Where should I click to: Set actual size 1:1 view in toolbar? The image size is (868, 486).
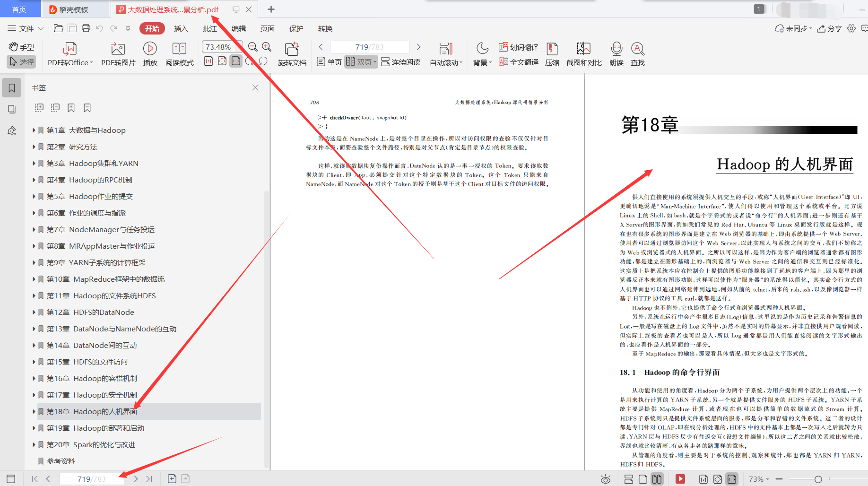pos(208,61)
